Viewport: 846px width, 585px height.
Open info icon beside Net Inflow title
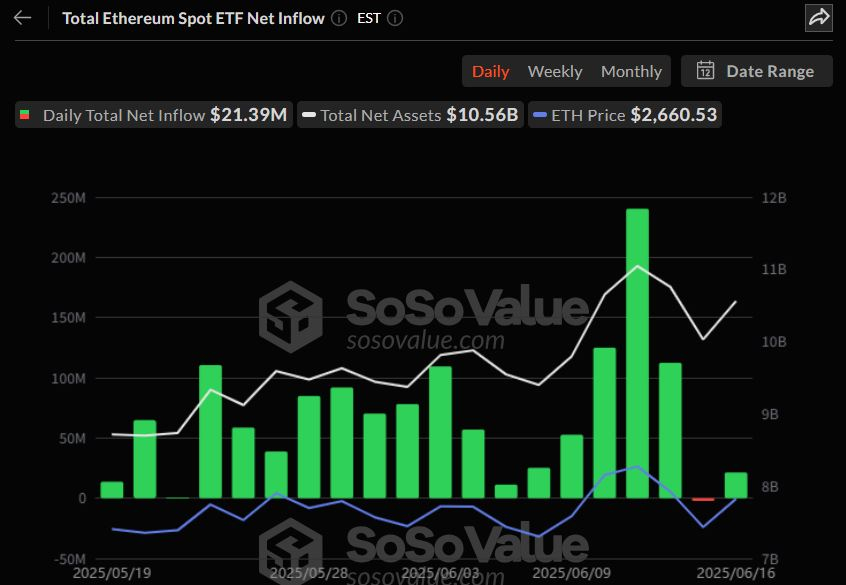[x=339, y=18]
